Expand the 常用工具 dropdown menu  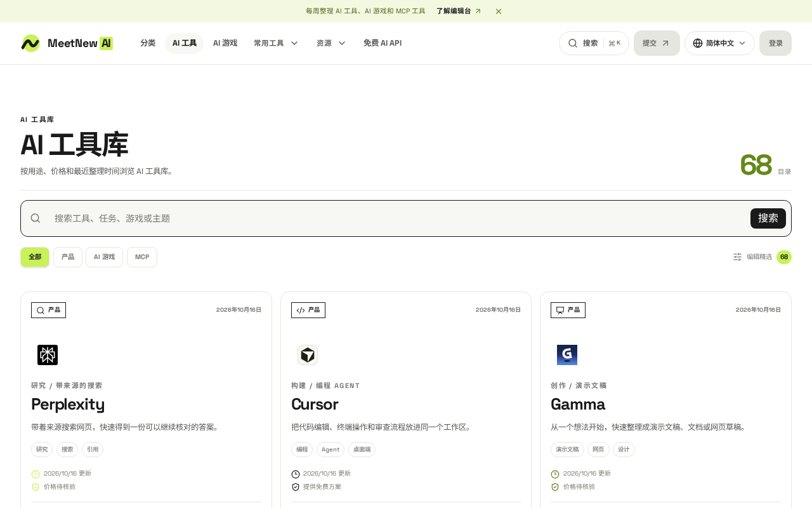click(276, 43)
